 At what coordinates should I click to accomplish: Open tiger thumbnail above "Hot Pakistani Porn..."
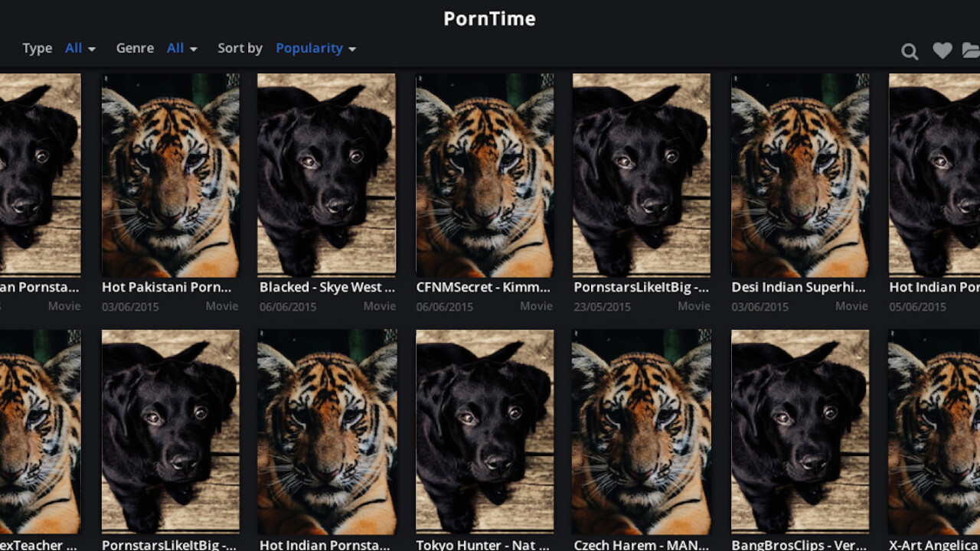pyautogui.click(x=171, y=174)
